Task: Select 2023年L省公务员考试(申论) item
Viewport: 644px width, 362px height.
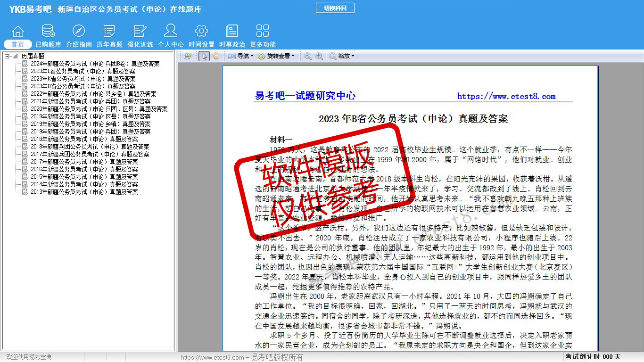Action: point(83,71)
